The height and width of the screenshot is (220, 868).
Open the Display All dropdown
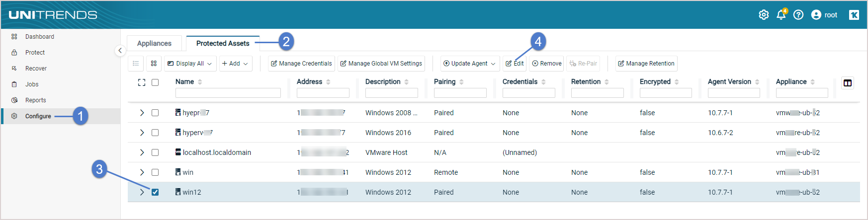point(190,64)
